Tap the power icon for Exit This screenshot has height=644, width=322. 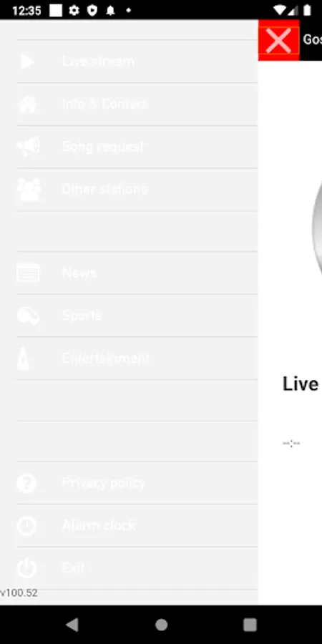pyautogui.click(x=26, y=568)
